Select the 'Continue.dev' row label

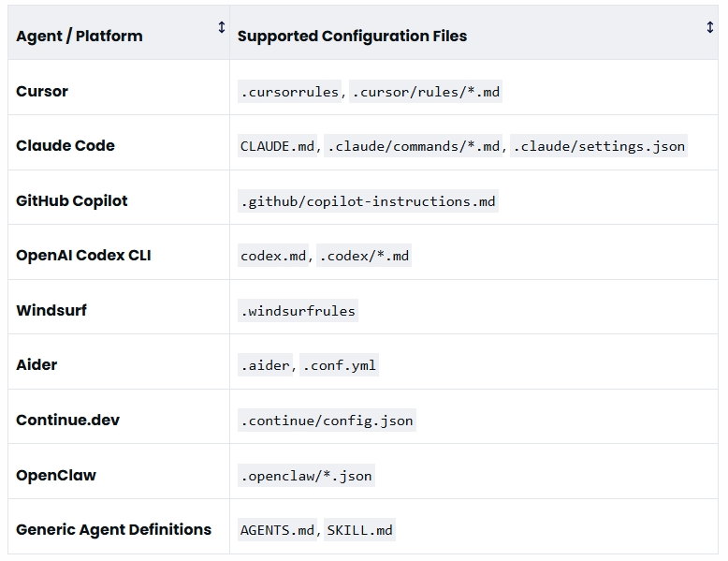[x=67, y=421]
